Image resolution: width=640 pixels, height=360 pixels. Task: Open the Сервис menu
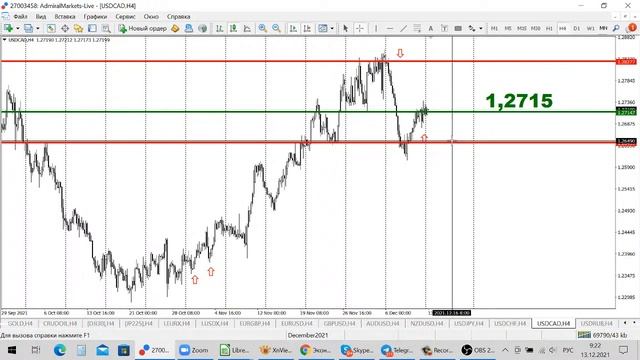pos(125,17)
